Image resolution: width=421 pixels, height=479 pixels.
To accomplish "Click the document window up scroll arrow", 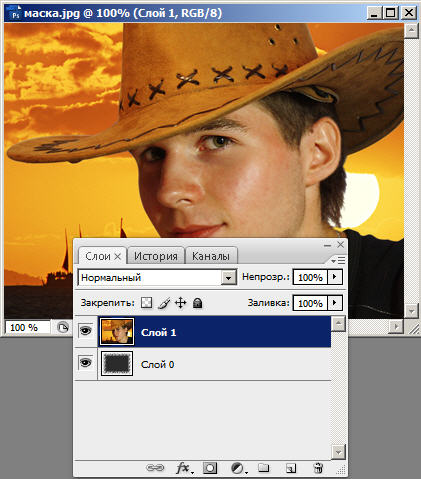I will click(412, 31).
